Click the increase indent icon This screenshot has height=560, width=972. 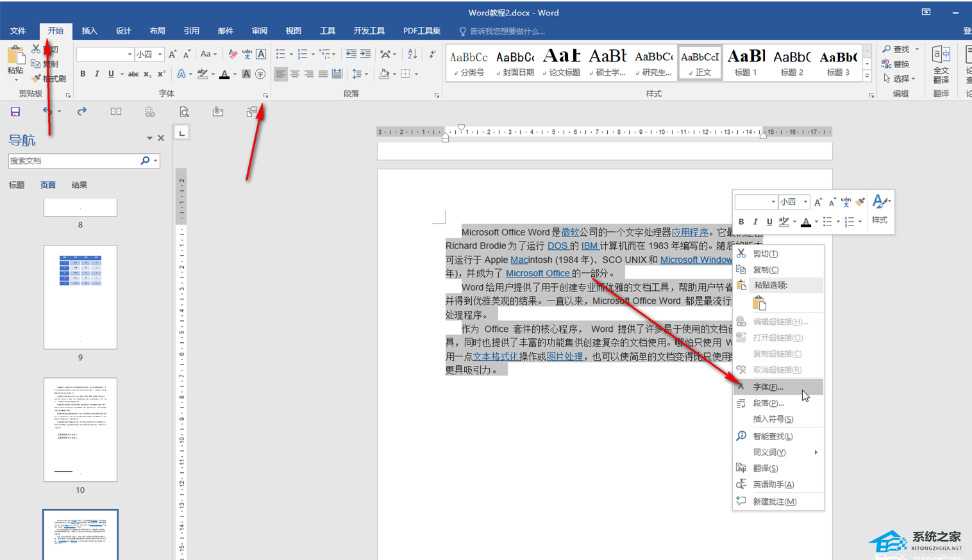[x=365, y=54]
